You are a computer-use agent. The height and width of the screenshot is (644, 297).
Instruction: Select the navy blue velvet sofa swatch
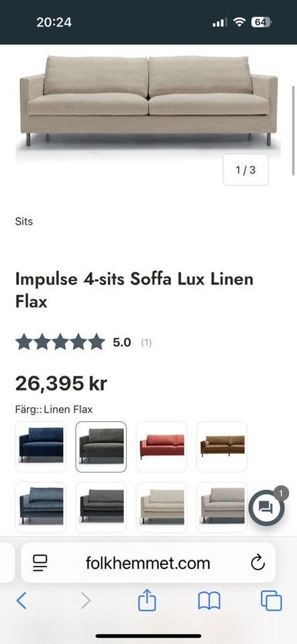pyautogui.click(x=41, y=447)
